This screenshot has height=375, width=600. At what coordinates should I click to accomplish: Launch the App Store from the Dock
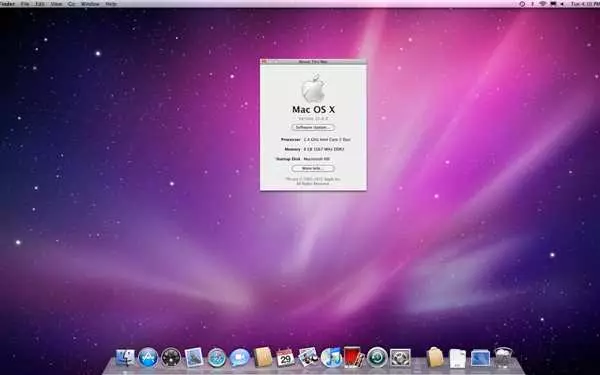click(x=148, y=358)
